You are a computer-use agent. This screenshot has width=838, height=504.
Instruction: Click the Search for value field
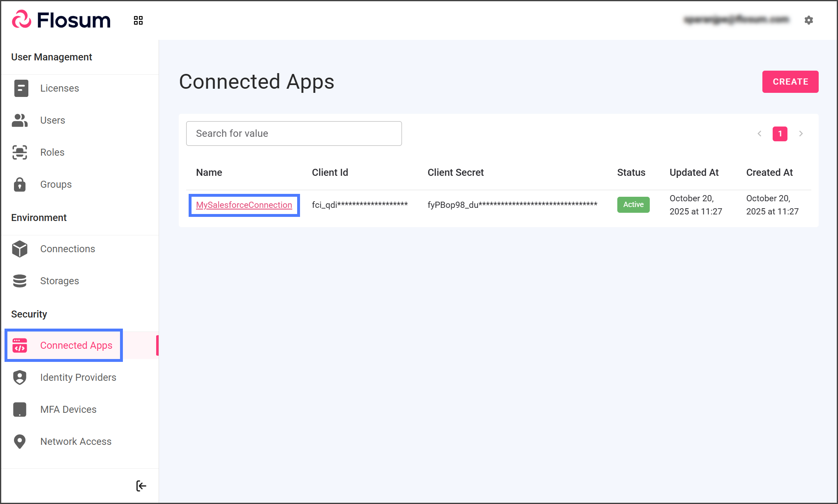click(293, 133)
